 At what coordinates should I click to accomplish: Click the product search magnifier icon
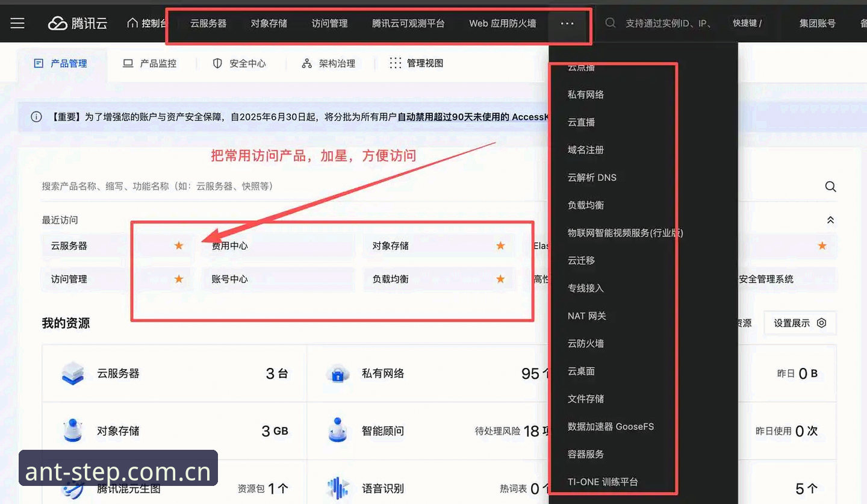(x=830, y=187)
